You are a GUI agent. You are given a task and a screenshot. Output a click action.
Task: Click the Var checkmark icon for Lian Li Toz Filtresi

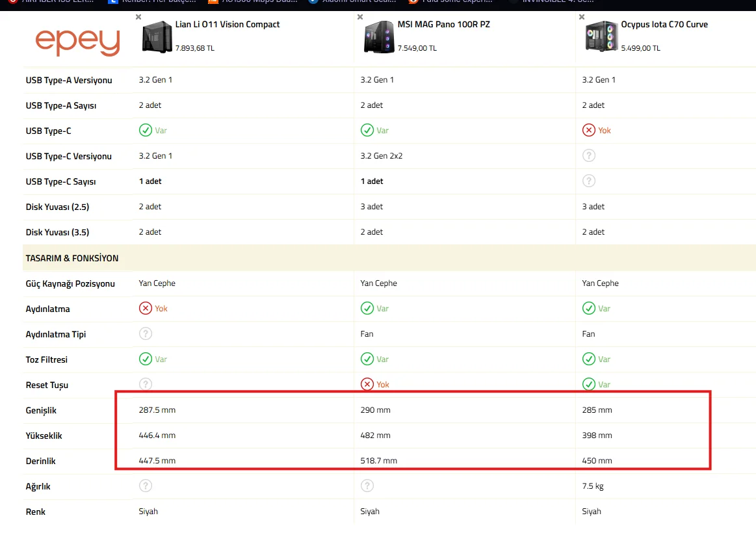(x=146, y=359)
